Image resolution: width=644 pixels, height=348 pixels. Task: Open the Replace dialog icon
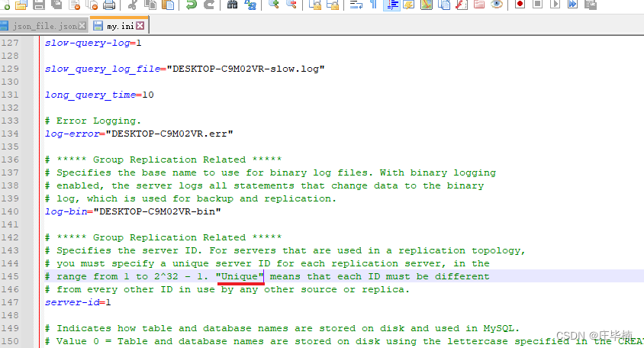(x=250, y=4)
